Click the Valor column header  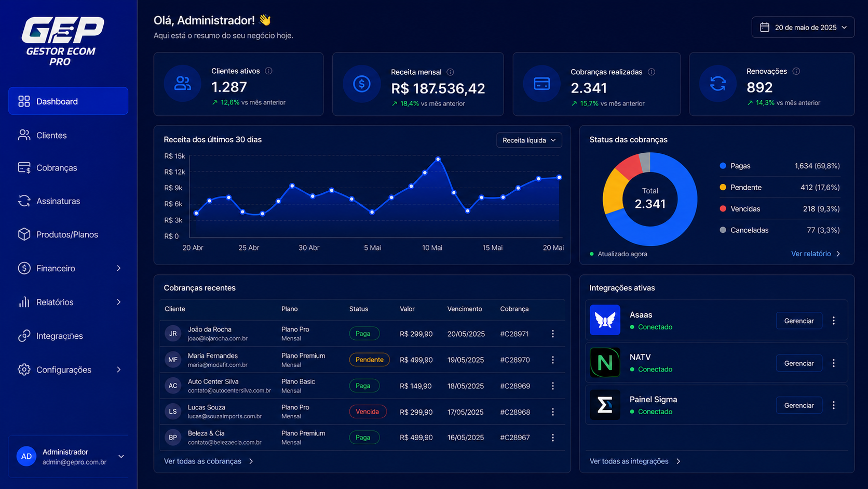[407, 309]
